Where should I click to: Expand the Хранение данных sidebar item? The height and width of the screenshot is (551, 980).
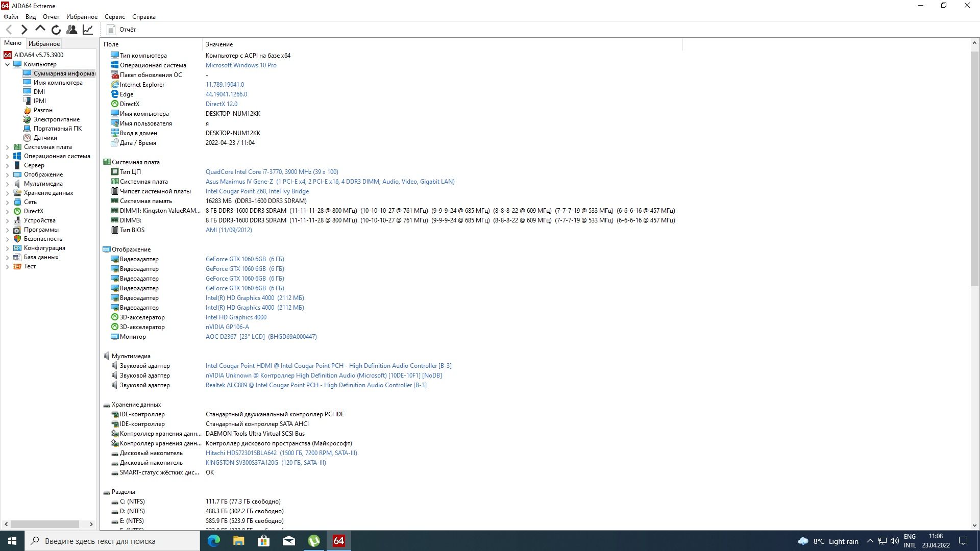point(7,192)
